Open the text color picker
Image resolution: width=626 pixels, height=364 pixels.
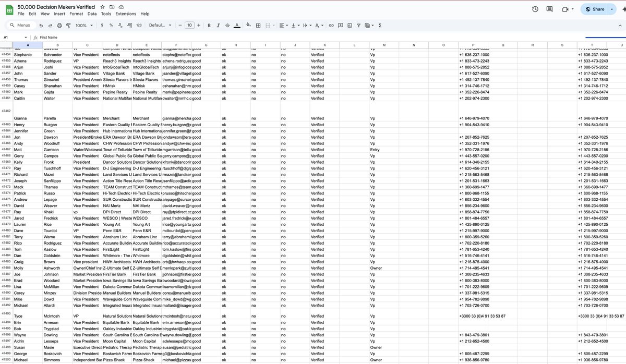[x=237, y=25]
